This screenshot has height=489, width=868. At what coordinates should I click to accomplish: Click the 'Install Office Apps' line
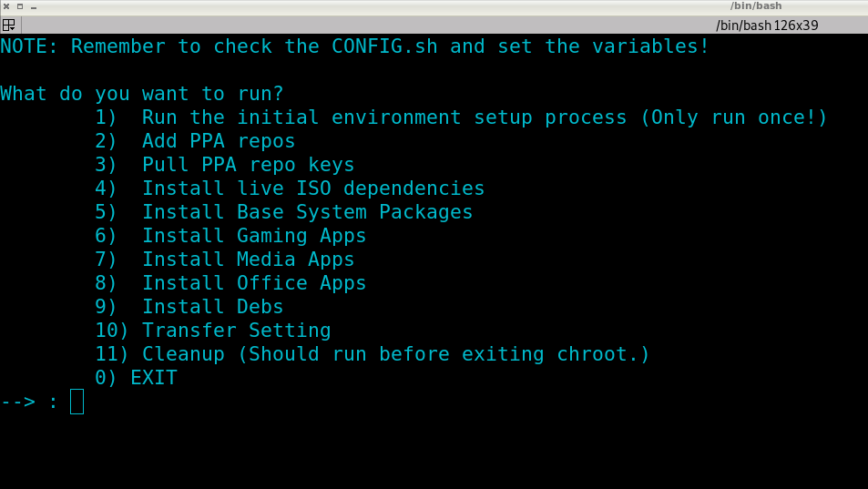[230, 283]
